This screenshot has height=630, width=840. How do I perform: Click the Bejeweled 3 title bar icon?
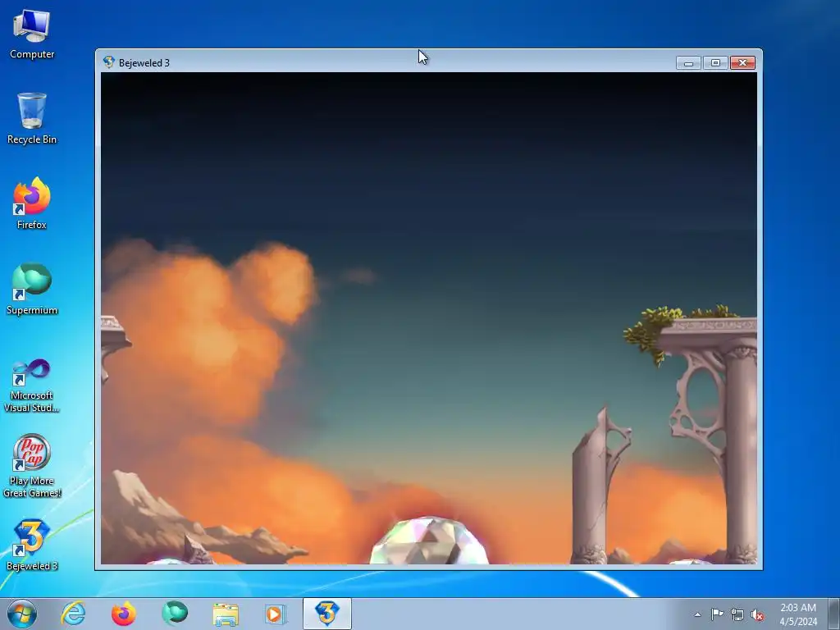(x=109, y=62)
